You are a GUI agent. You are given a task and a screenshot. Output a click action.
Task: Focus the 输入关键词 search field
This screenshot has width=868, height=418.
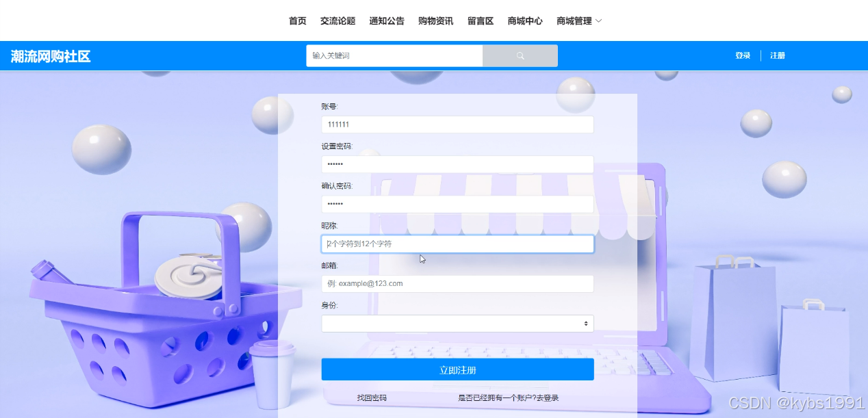(x=394, y=55)
